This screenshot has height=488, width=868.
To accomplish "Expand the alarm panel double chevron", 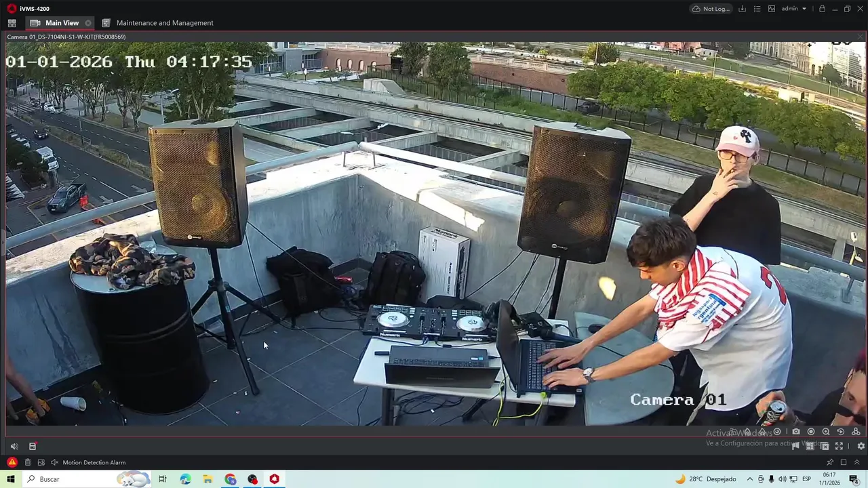I will tap(856, 462).
